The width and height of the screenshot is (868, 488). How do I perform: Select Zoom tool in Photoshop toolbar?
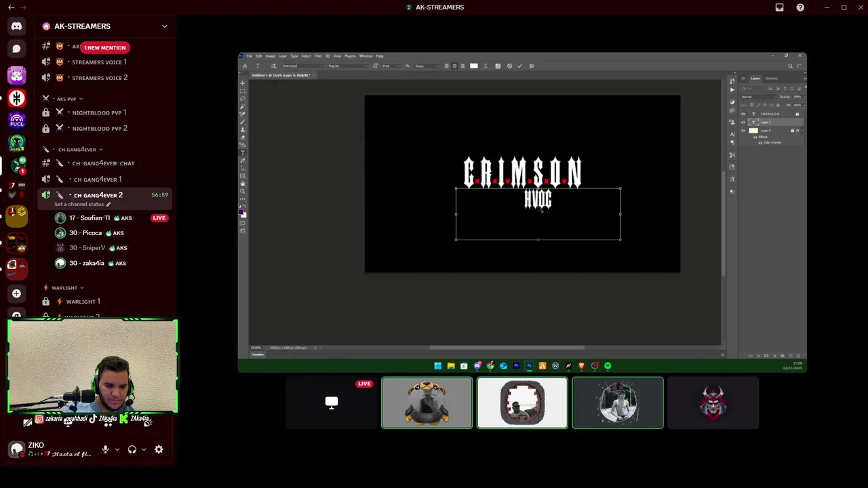click(242, 191)
